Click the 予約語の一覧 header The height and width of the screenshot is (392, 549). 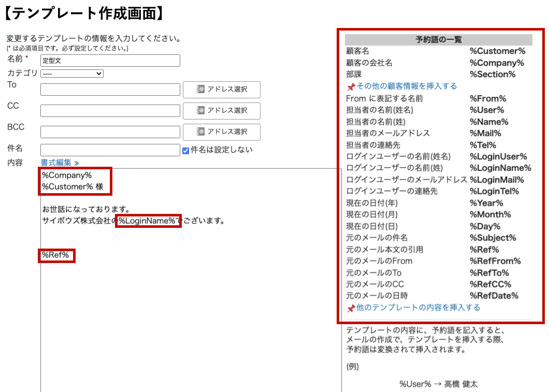pos(439,39)
